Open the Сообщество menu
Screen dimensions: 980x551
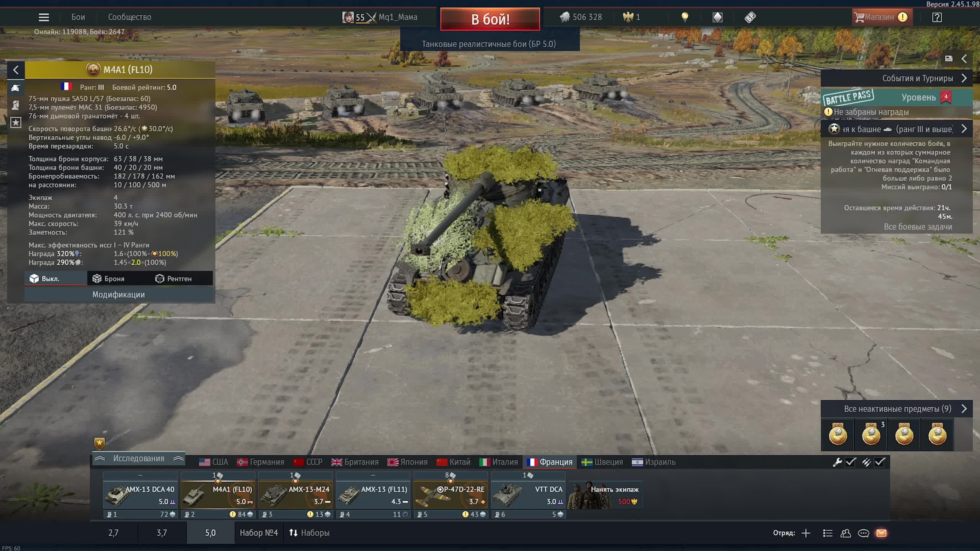point(129,17)
